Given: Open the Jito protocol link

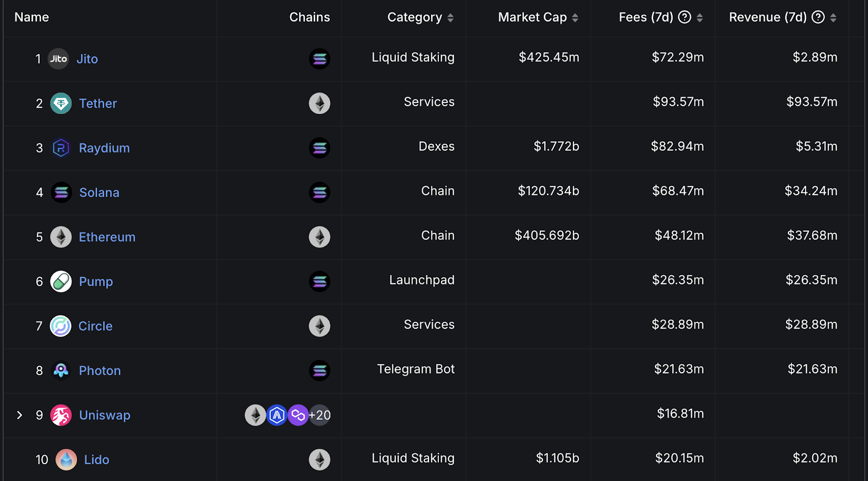Looking at the screenshot, I should (x=87, y=59).
